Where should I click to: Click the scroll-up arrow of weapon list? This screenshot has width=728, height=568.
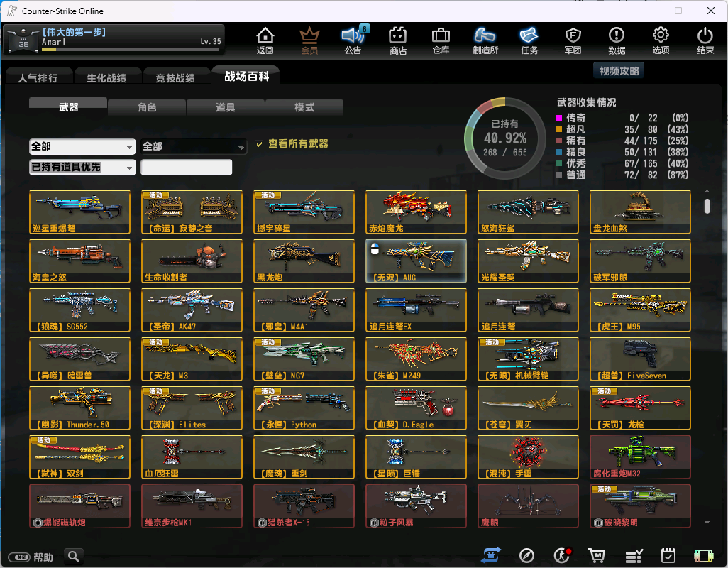707,191
